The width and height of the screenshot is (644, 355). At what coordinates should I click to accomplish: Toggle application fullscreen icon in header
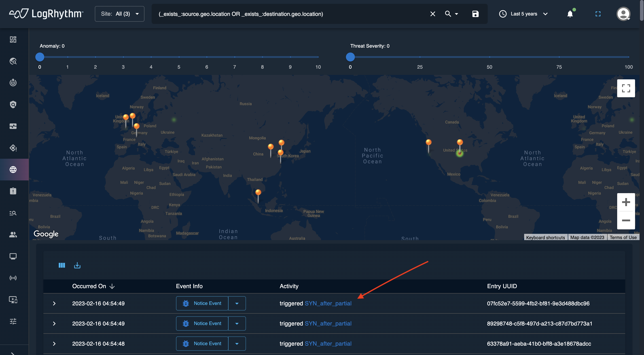coord(598,14)
